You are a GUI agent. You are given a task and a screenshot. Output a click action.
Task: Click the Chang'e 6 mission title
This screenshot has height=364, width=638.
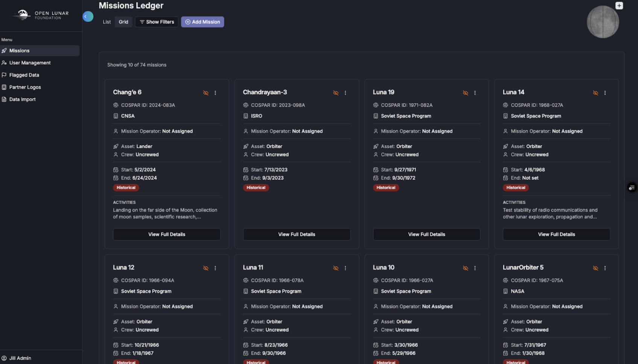pos(127,93)
